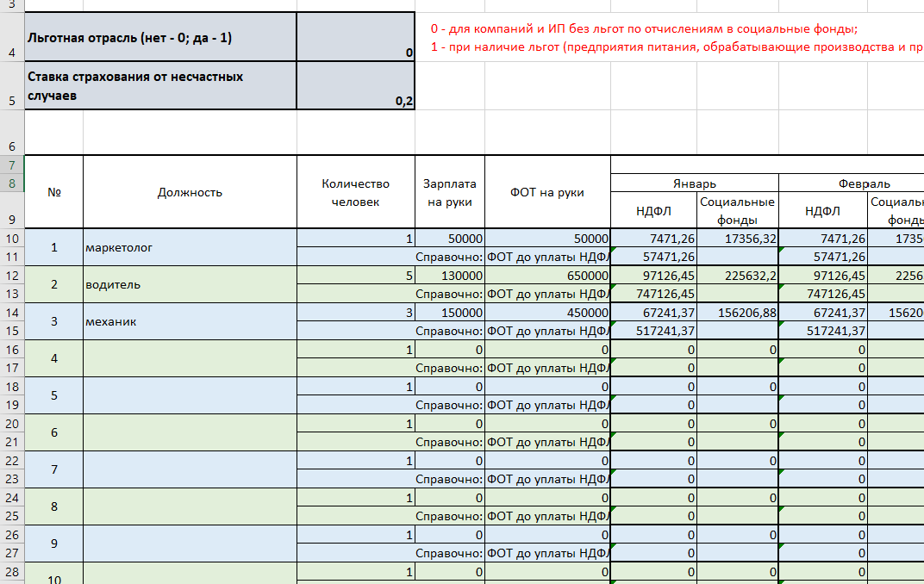Click the number cell 5 in the № column
924x584 pixels.
[53, 395]
